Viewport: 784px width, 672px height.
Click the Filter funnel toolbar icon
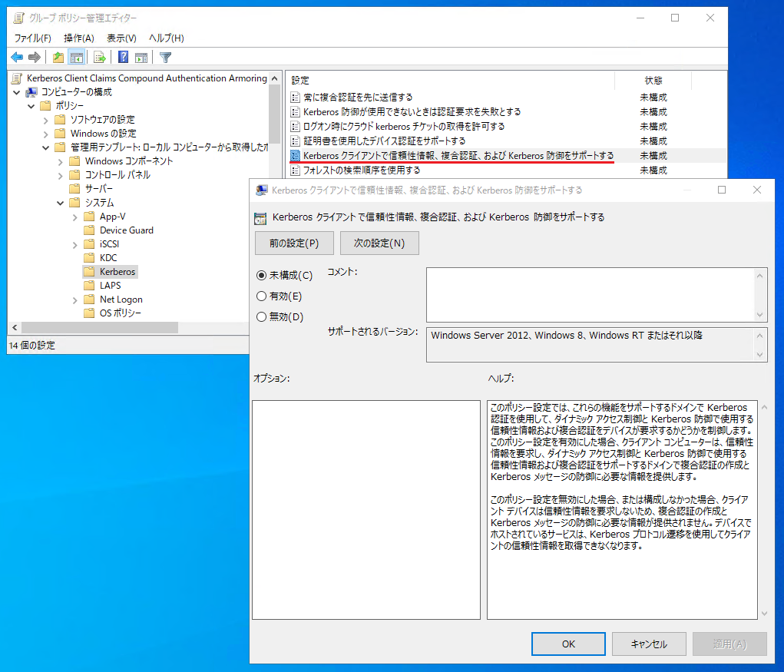coord(166,58)
